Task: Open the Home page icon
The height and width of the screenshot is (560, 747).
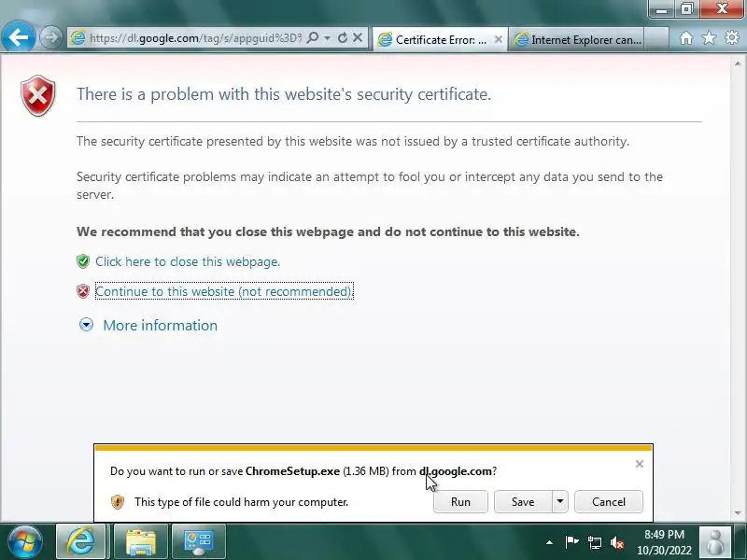Action: pyautogui.click(x=686, y=38)
